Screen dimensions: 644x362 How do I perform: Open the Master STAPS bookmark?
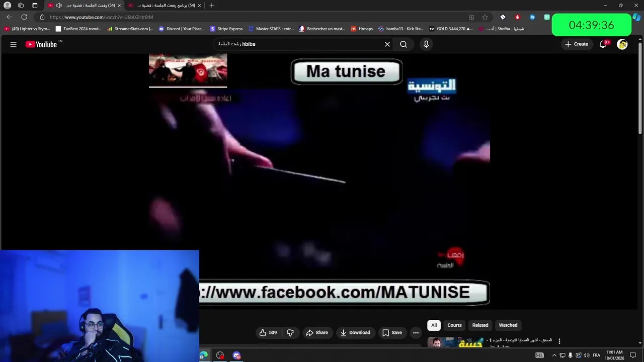[x=271, y=29]
